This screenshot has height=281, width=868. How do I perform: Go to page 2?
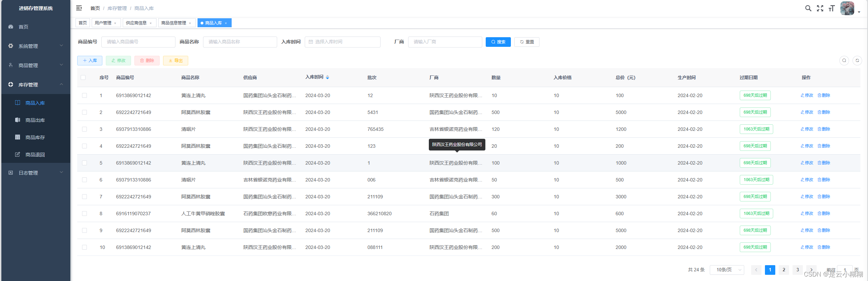tap(784, 270)
